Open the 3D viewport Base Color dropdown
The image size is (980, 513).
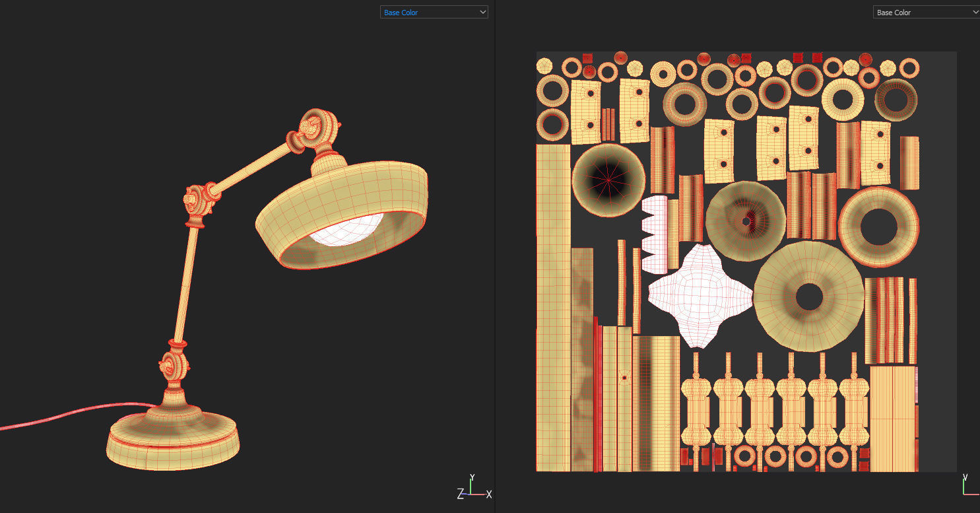click(x=434, y=12)
